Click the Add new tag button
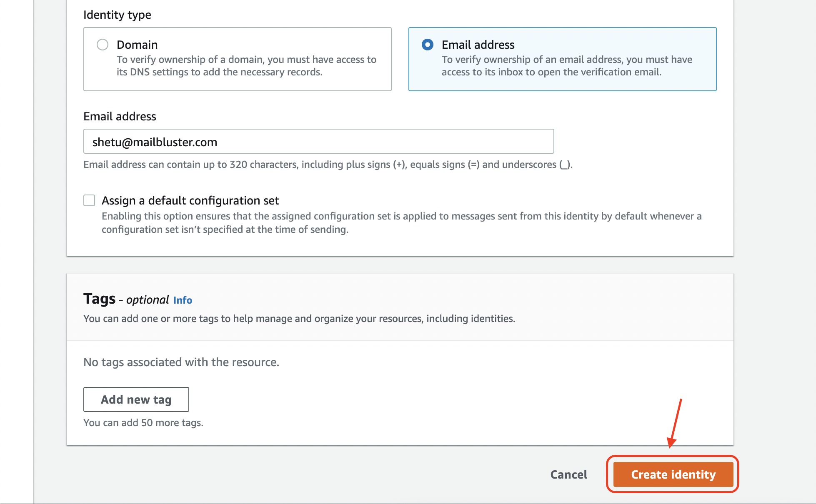This screenshot has height=504, width=816. pyautogui.click(x=136, y=399)
